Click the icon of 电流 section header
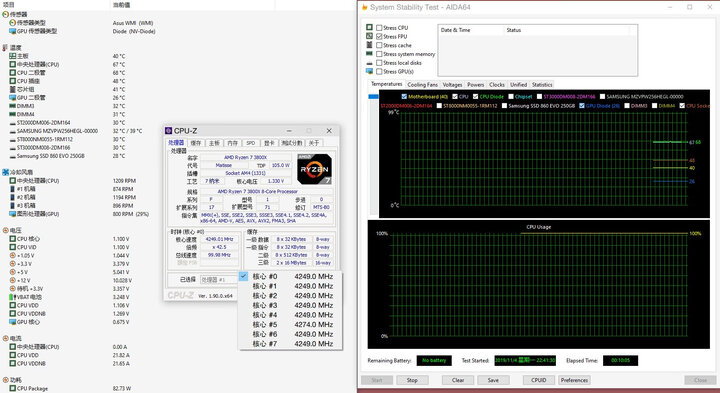Image resolution: width=720 pixels, height=393 pixels. (6, 338)
